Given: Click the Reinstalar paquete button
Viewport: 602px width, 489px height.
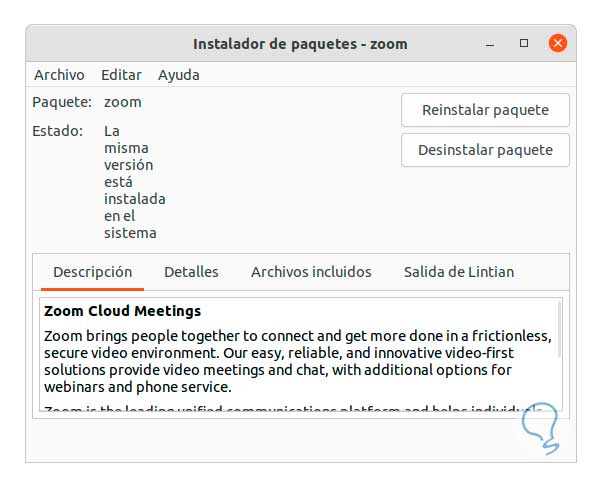Looking at the screenshot, I should tap(485, 110).
